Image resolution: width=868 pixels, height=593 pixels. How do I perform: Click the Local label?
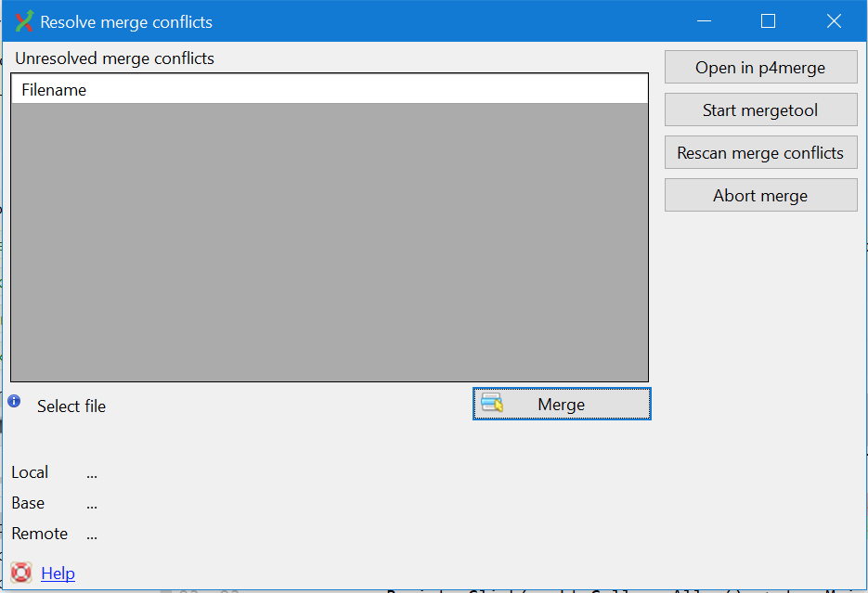29,472
